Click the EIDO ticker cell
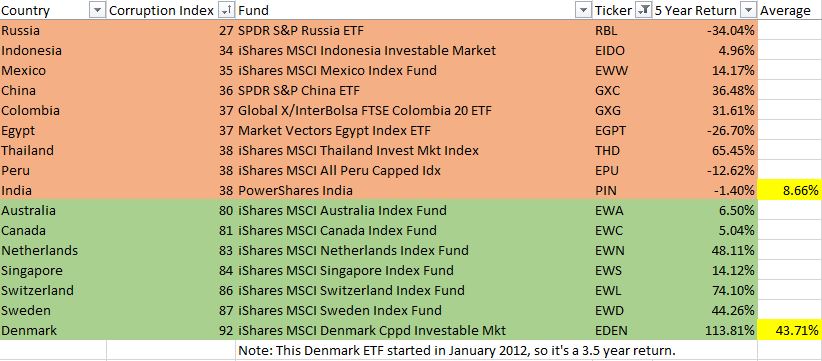822x361 pixels. click(623, 50)
